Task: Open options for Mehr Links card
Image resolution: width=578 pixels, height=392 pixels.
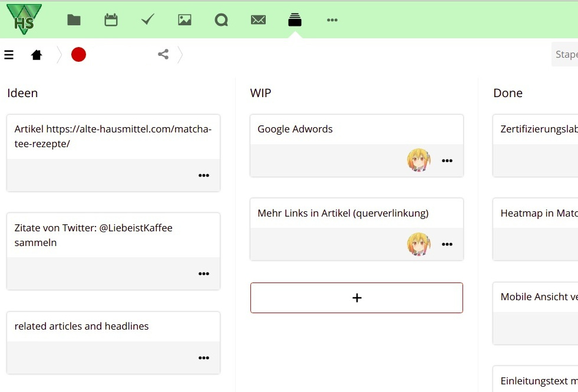Action: coord(447,244)
